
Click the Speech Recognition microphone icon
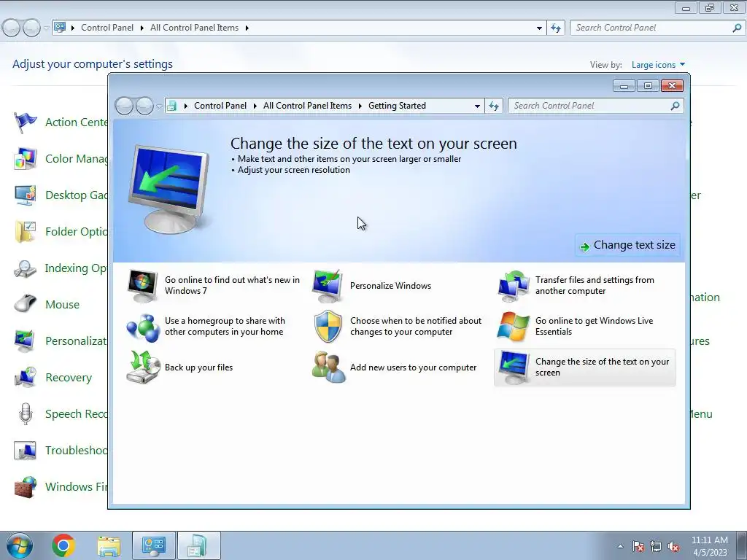pyautogui.click(x=26, y=413)
